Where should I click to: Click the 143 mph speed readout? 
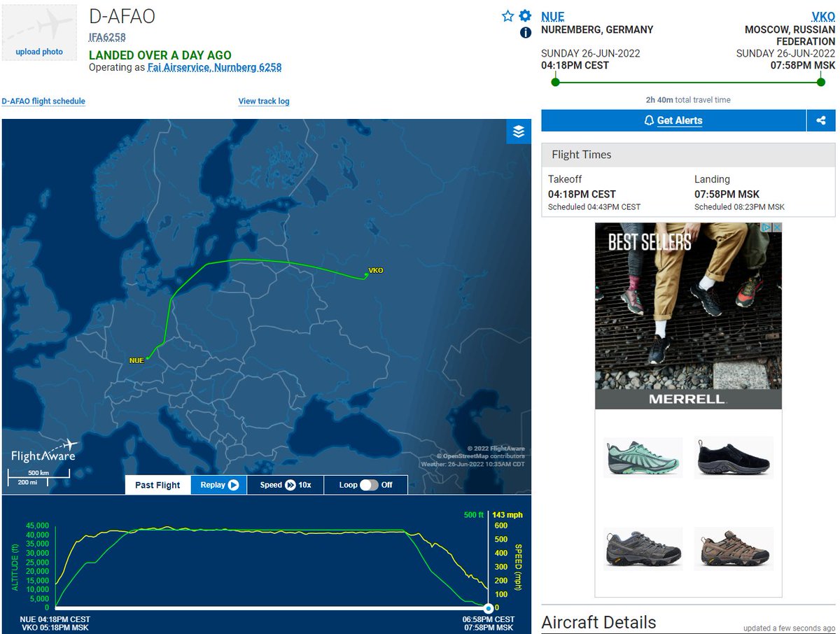tap(507, 515)
